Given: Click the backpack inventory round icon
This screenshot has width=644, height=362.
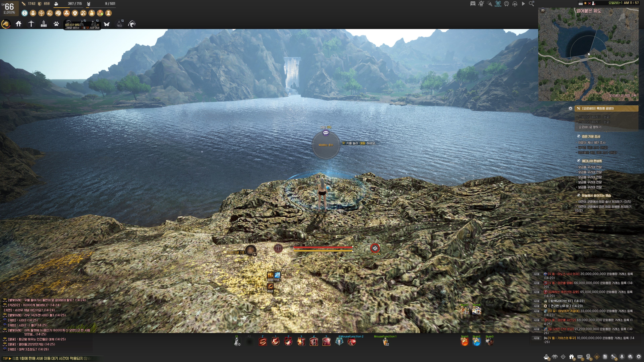Looking at the screenshot, I should point(33,13).
